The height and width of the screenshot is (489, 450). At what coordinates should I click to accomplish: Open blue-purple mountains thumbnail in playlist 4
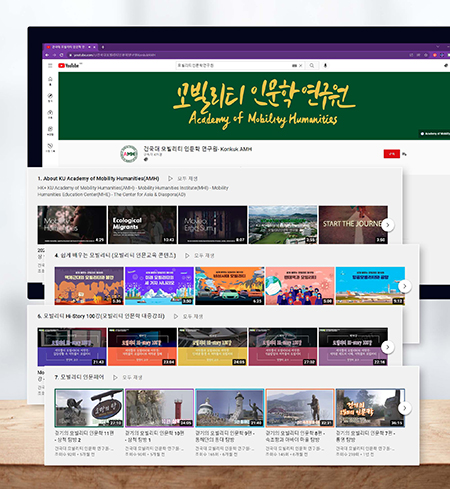pos(159,286)
